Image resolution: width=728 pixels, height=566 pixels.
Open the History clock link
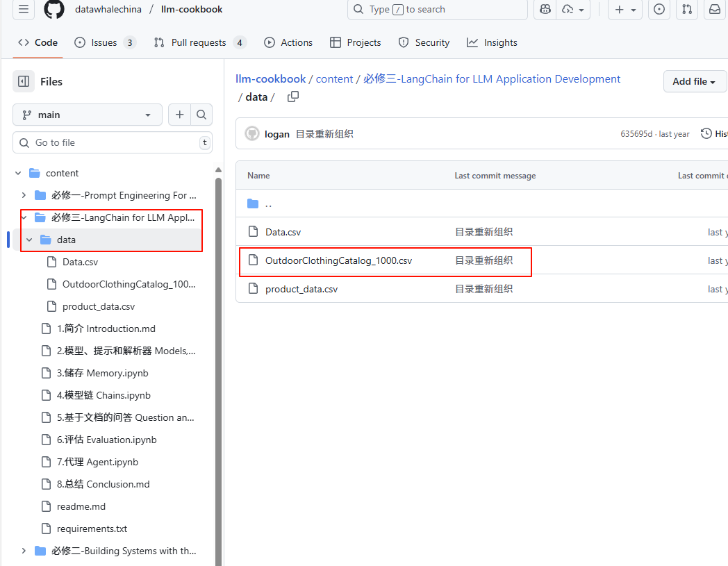click(x=714, y=134)
